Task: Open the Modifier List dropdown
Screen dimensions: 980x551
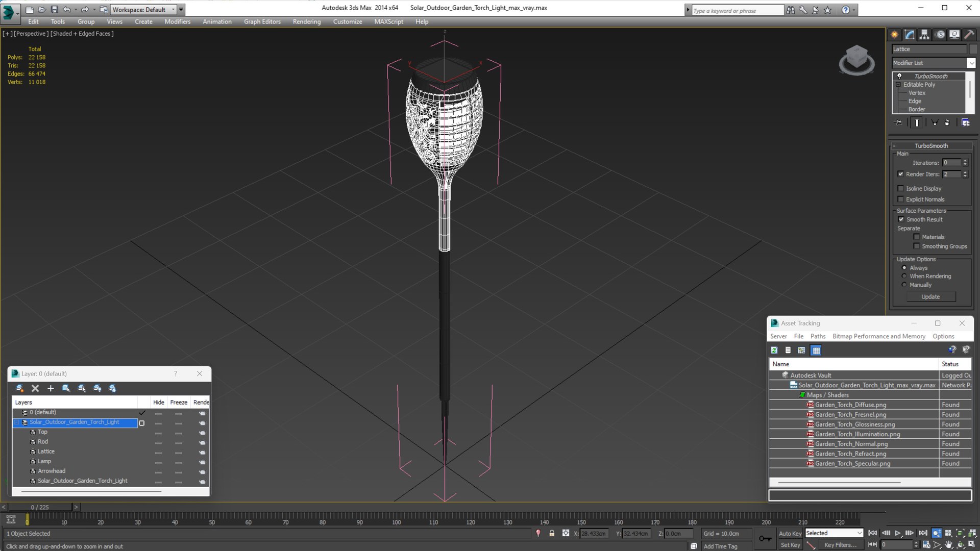Action: (x=971, y=63)
